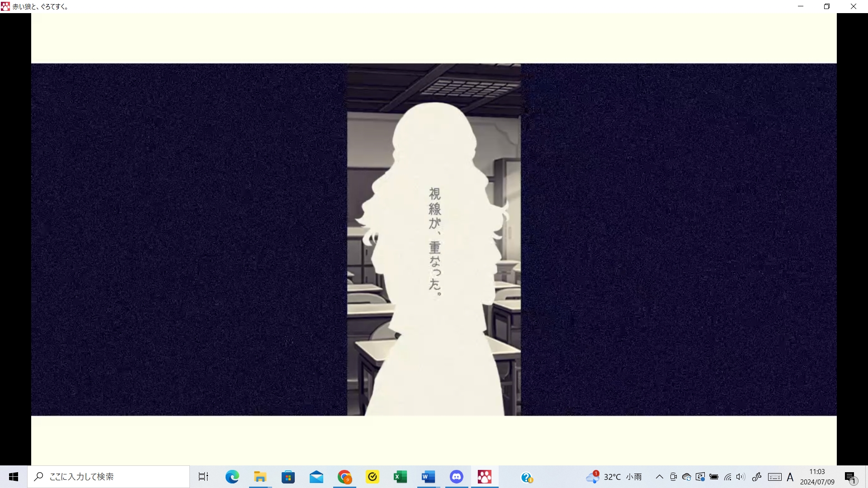Open the Get Help question mark icon
The height and width of the screenshot is (488, 868).
coord(527,477)
